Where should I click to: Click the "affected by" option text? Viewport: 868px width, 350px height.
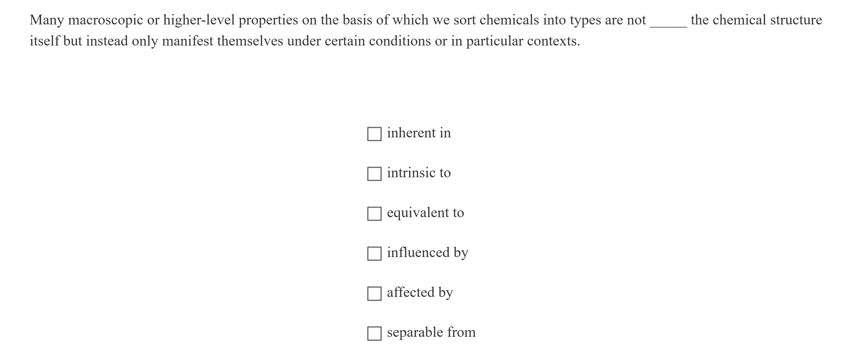coord(420,292)
